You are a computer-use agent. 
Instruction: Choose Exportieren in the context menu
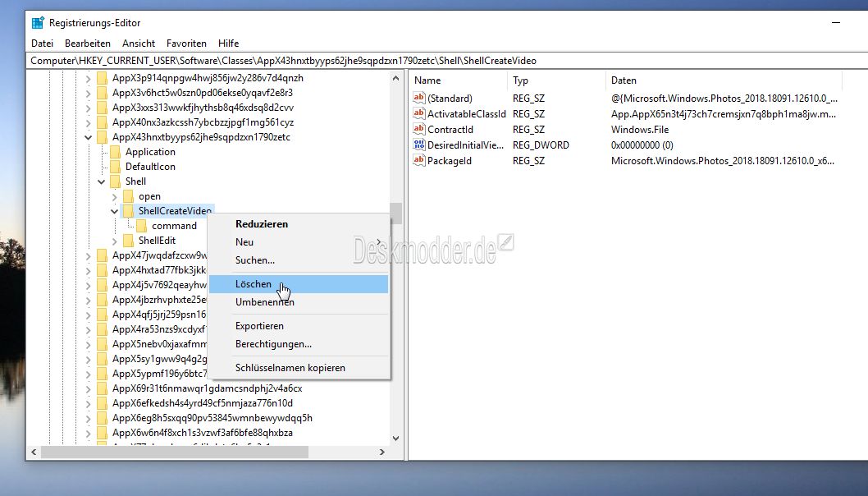pos(299,326)
